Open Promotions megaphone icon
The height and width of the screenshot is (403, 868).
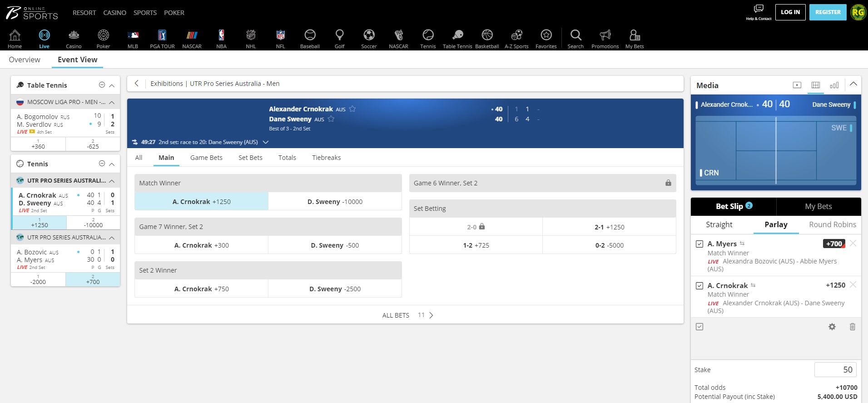(605, 39)
